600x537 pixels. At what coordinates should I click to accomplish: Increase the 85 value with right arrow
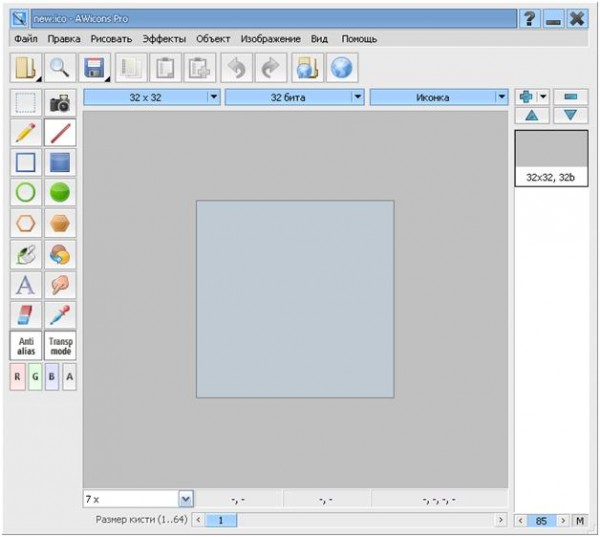[x=563, y=521]
